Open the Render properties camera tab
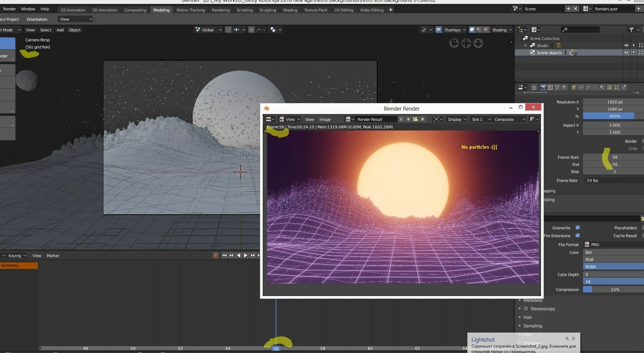The height and width of the screenshot is (353, 644). [543, 87]
